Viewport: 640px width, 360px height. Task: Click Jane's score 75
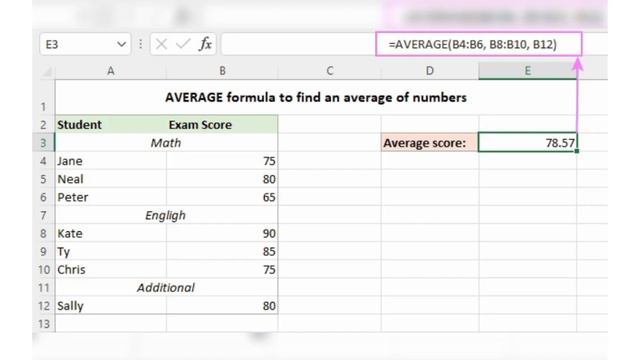click(222, 161)
